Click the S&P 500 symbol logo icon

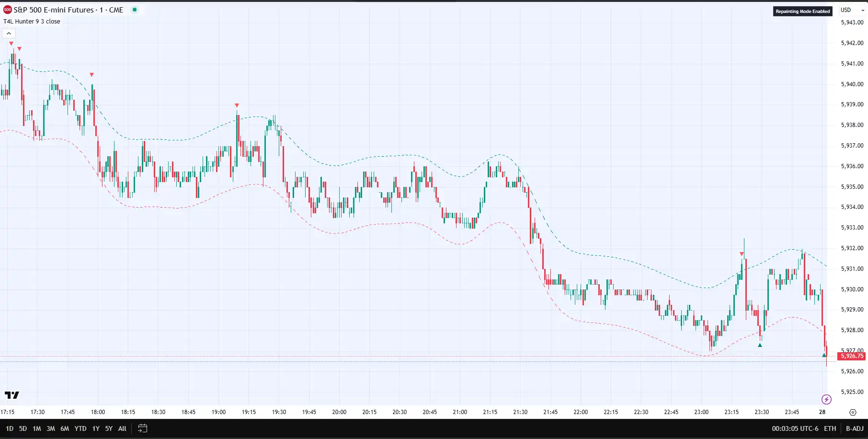pos(8,10)
